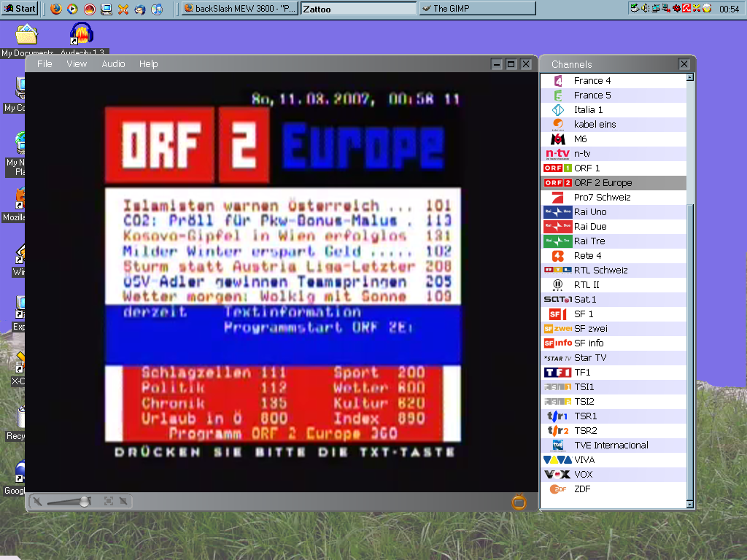Image resolution: width=747 pixels, height=560 pixels.
Task: Select the Rai Due red logo
Action: [x=558, y=227]
